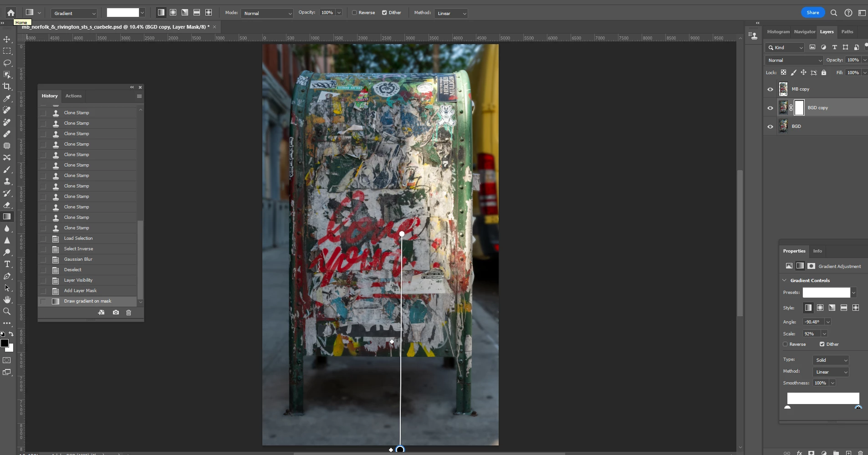The width and height of the screenshot is (868, 455).
Task: Select the Eyedropper tool
Action: (7, 98)
